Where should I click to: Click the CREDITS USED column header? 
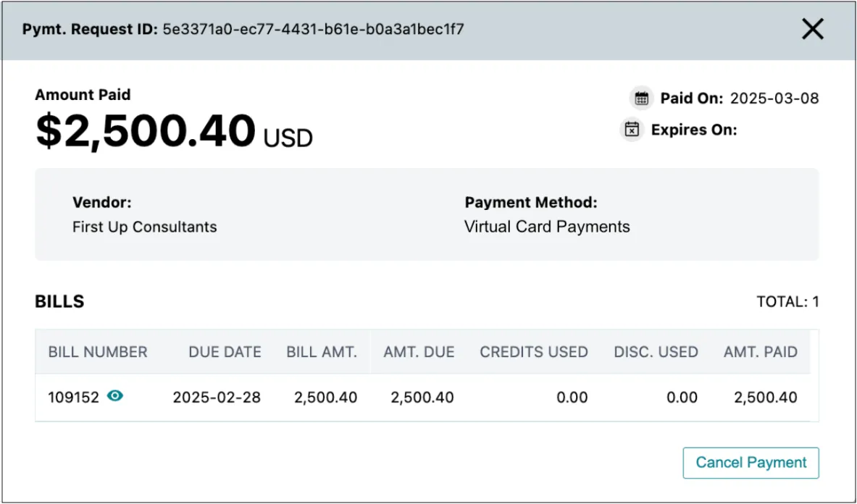[534, 352]
